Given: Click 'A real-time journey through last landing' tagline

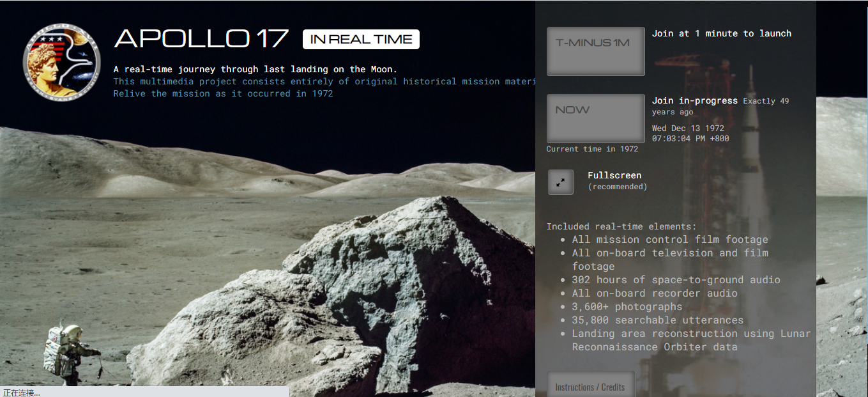Looking at the screenshot, I should pos(255,69).
